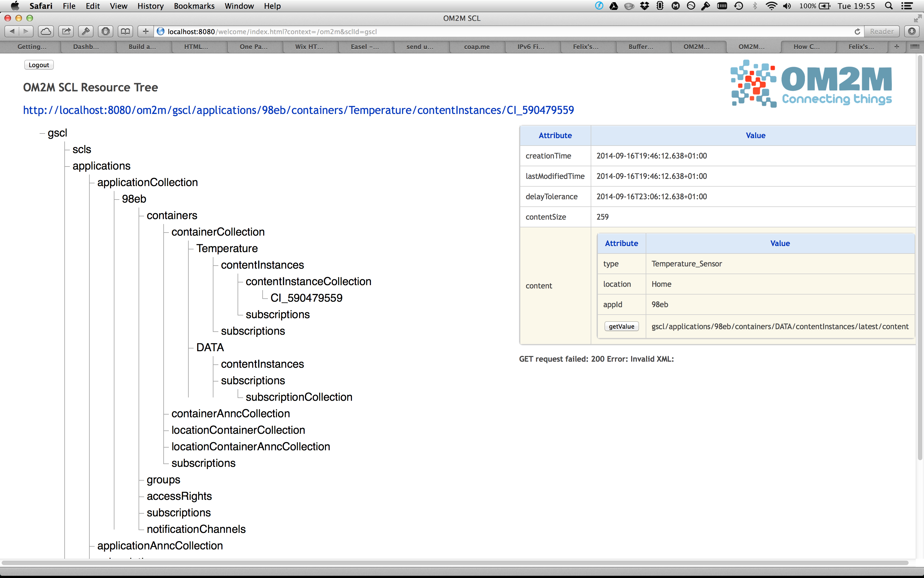Click the battery status icon
Image resolution: width=924 pixels, height=578 pixels.
tap(825, 6)
